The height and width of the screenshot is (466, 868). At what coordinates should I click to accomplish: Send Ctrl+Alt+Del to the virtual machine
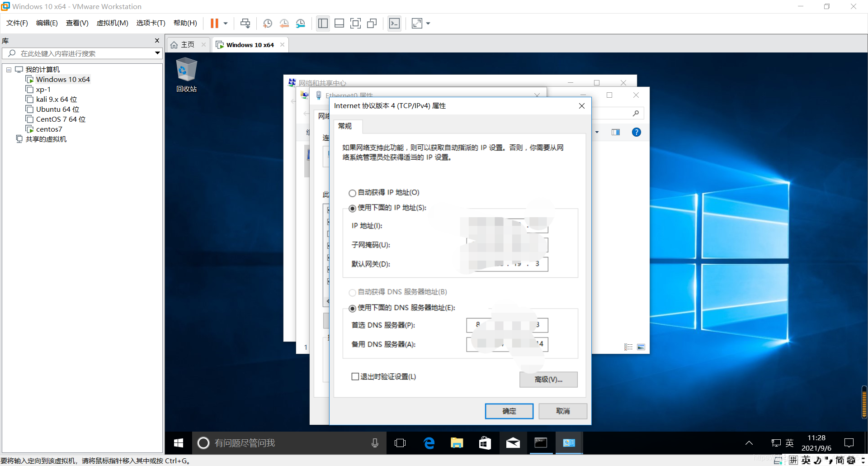[245, 23]
